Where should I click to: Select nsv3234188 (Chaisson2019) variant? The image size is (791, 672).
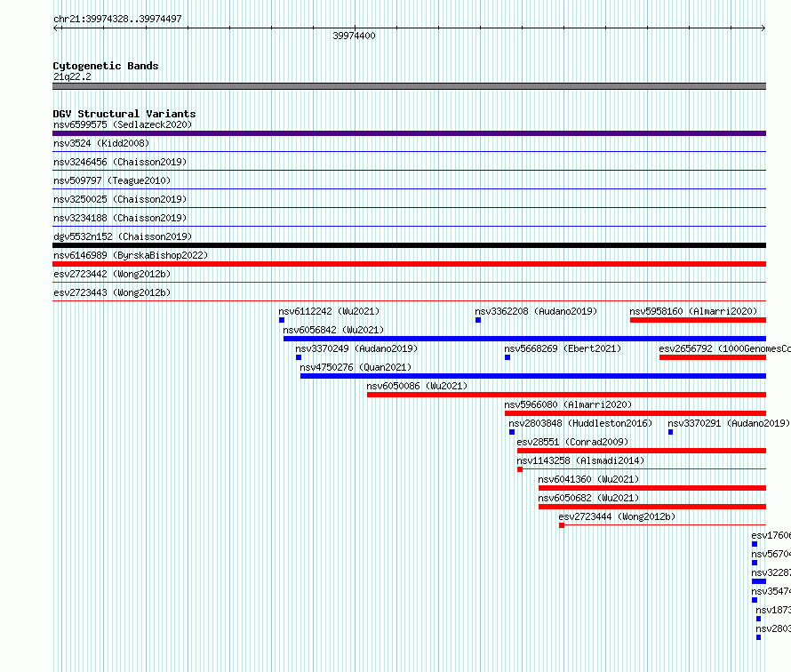[120, 218]
